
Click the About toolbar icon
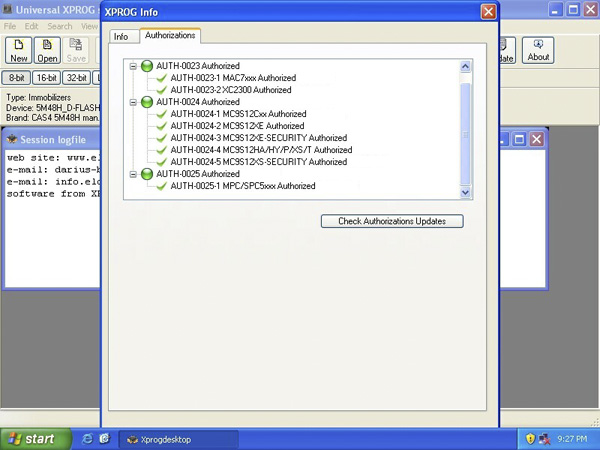[x=538, y=50]
